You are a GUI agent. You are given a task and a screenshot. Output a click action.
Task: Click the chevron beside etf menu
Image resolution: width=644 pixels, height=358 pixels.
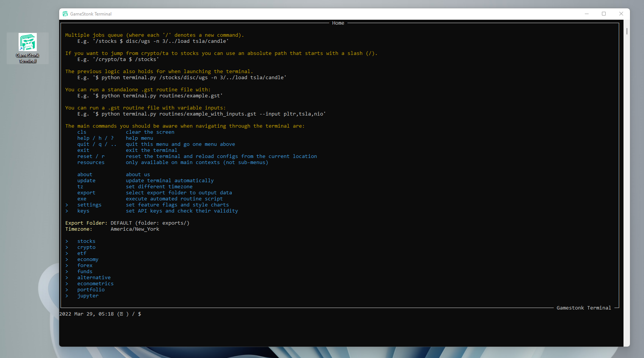tap(67, 253)
